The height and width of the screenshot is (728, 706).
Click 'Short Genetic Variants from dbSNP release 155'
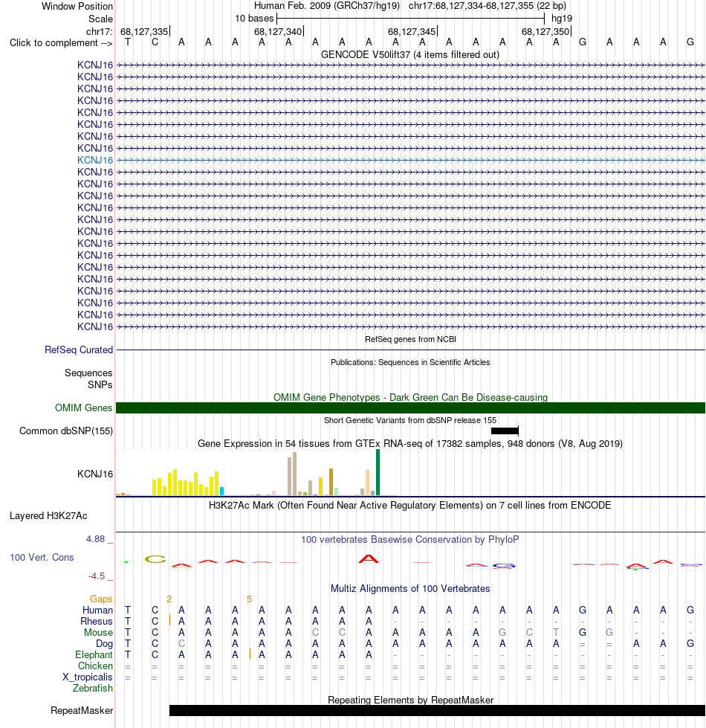point(410,420)
